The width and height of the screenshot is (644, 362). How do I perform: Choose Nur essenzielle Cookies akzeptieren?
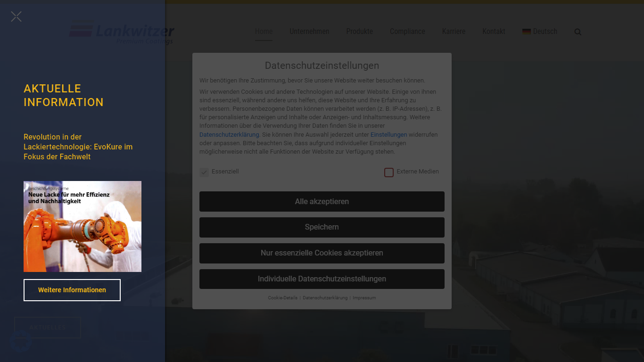pos(322,253)
